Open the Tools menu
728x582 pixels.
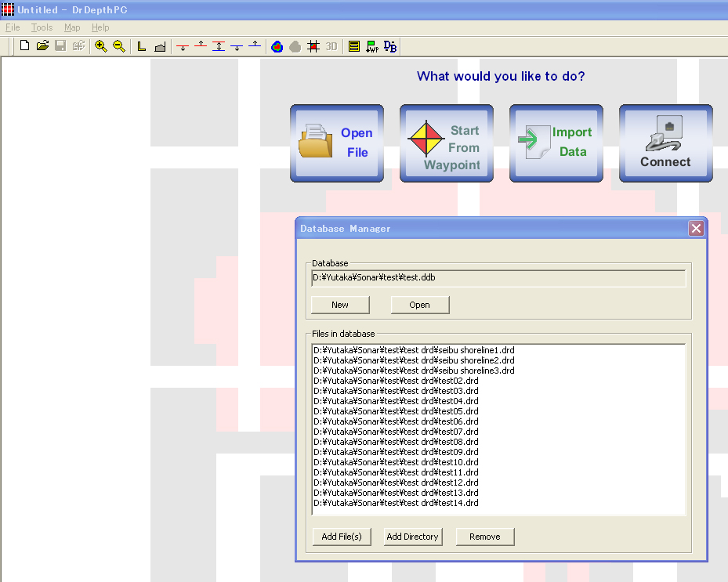[x=42, y=27]
